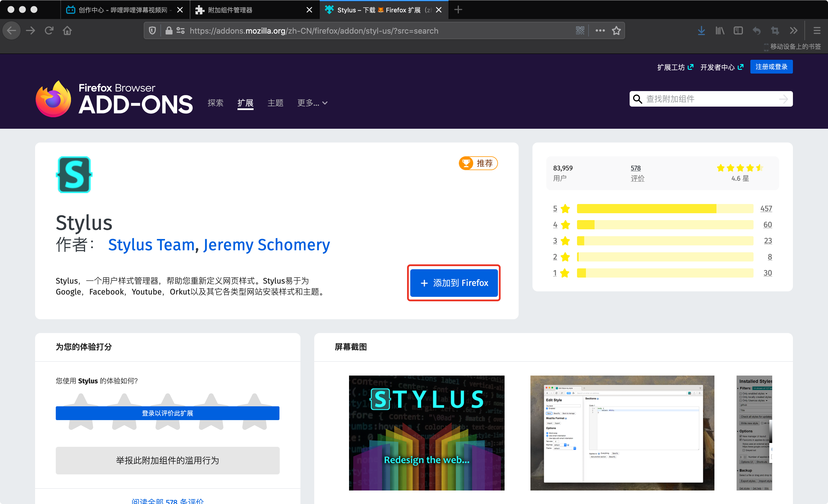Open the 扩展工坊 external link
This screenshot has width=828, height=504.
[675, 67]
